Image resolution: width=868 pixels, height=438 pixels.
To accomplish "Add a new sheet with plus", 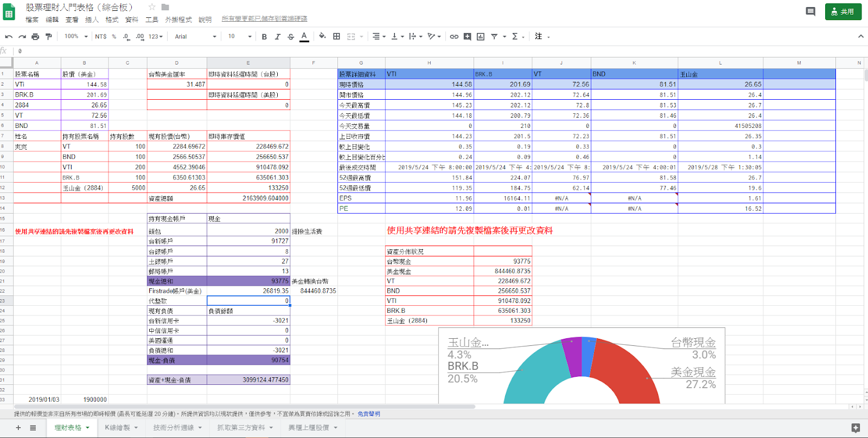I will (18, 428).
